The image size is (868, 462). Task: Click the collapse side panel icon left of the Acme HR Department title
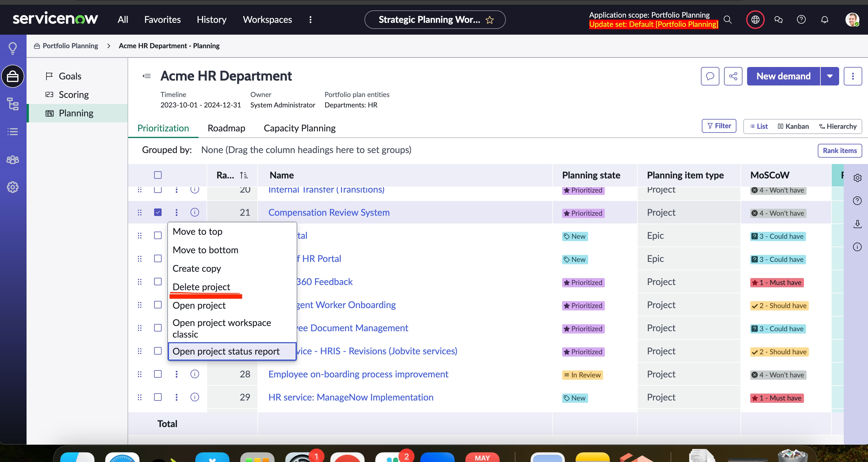[147, 76]
